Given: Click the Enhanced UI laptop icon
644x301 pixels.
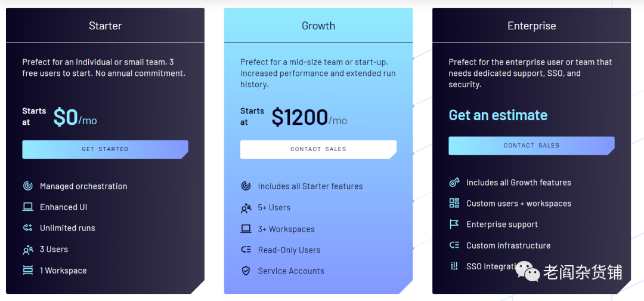Looking at the screenshot, I should (27, 207).
